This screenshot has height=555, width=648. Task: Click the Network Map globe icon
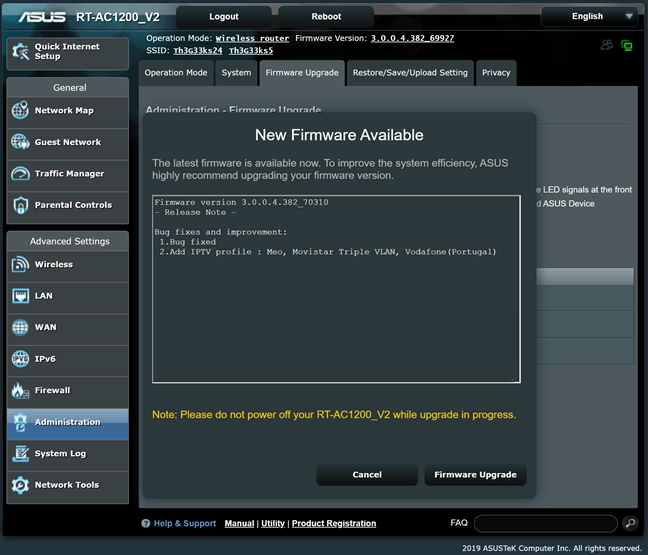click(x=20, y=110)
